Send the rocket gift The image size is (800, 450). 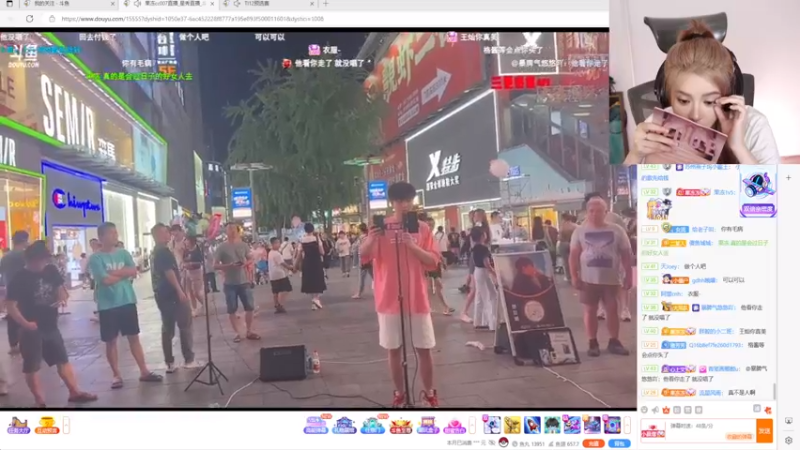[x=532, y=424]
